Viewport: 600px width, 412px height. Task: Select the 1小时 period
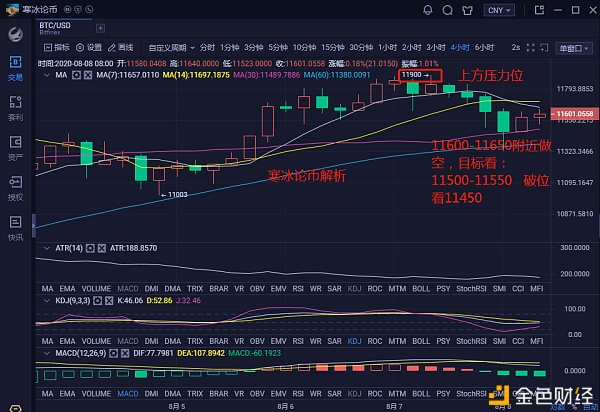click(387, 47)
